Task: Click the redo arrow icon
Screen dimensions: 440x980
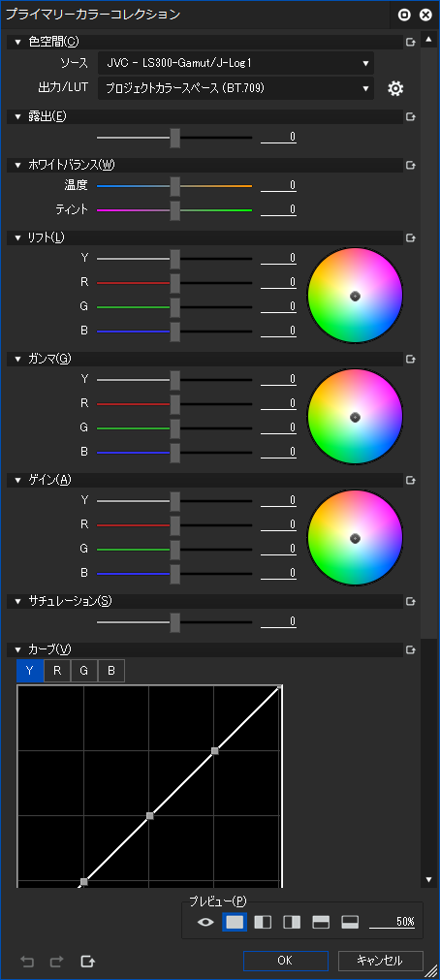Action: [x=57, y=961]
